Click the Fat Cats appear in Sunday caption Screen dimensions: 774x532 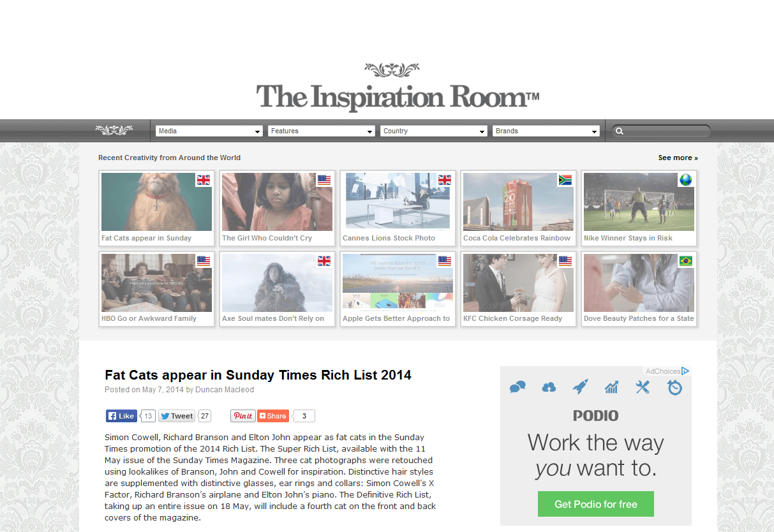(x=147, y=238)
